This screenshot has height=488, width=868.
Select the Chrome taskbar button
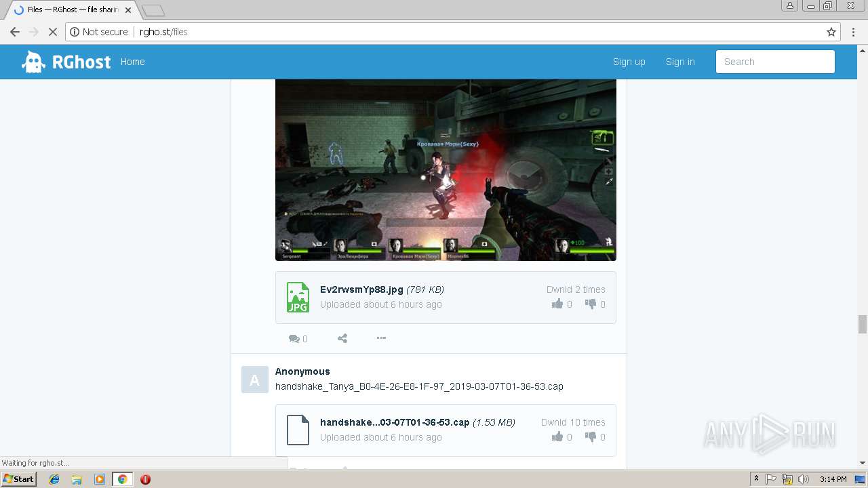tap(122, 479)
